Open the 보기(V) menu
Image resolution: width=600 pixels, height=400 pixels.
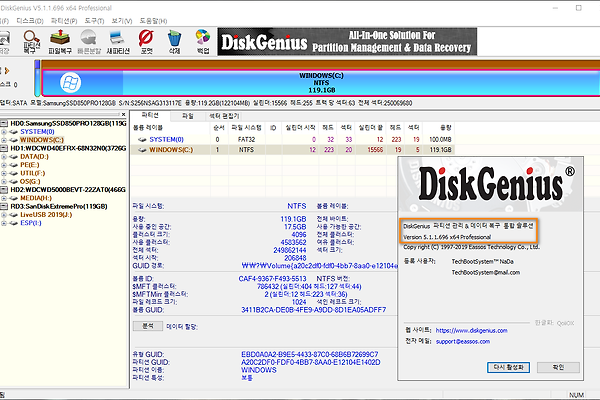click(122, 21)
